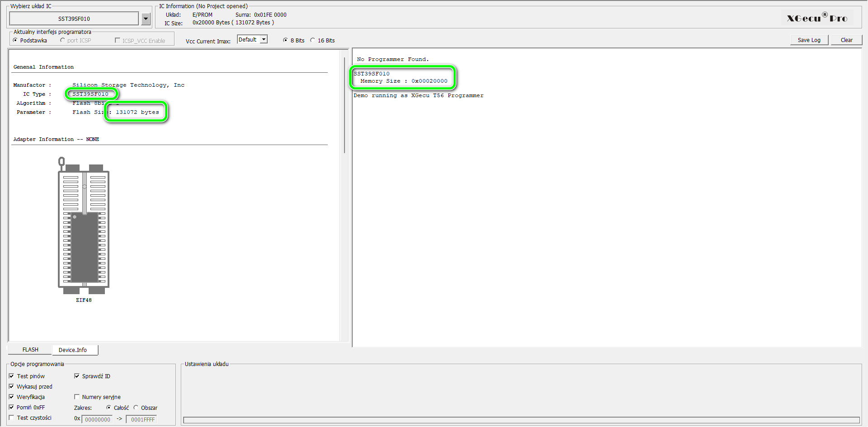The image size is (868, 427).
Task: Open the IC selection dropdown arrow
Action: (146, 19)
